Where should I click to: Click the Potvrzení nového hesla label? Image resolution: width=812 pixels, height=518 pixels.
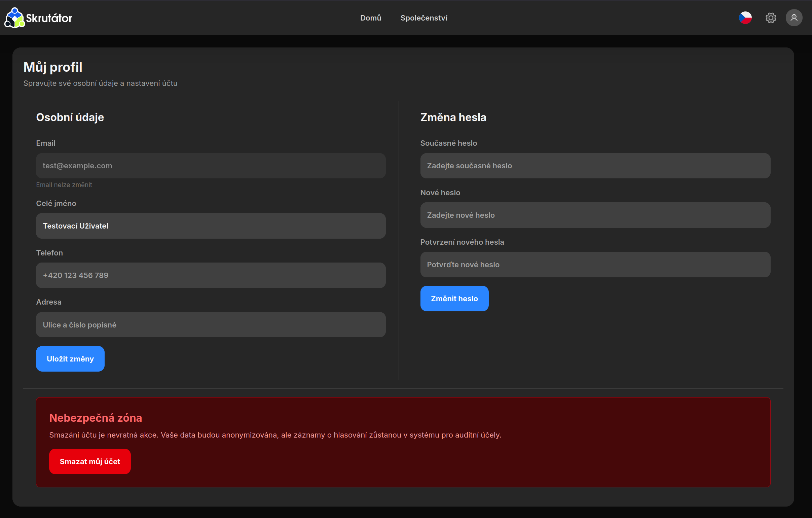(x=462, y=242)
